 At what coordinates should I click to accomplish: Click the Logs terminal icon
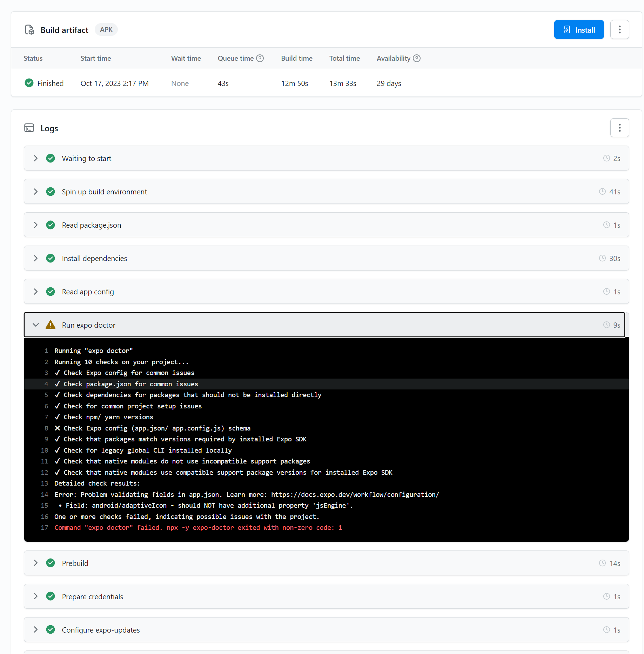tap(29, 128)
